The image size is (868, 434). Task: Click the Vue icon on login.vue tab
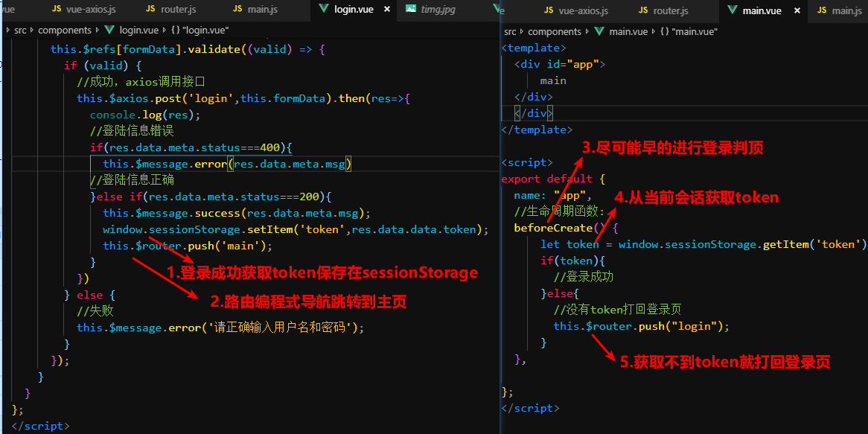pyautogui.click(x=324, y=10)
